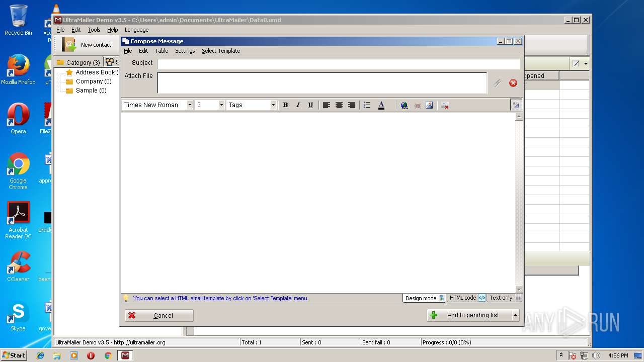
Task: Select Address Book in category tree
Action: pos(95,72)
